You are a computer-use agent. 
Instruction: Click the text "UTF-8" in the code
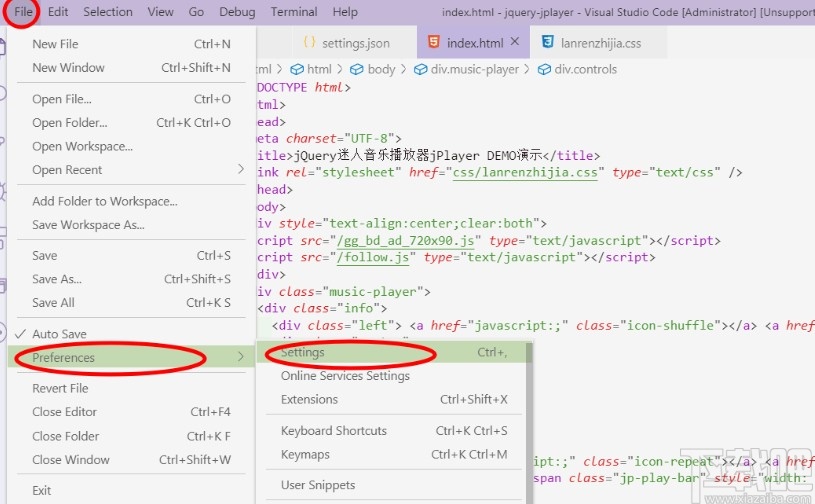click(369, 139)
